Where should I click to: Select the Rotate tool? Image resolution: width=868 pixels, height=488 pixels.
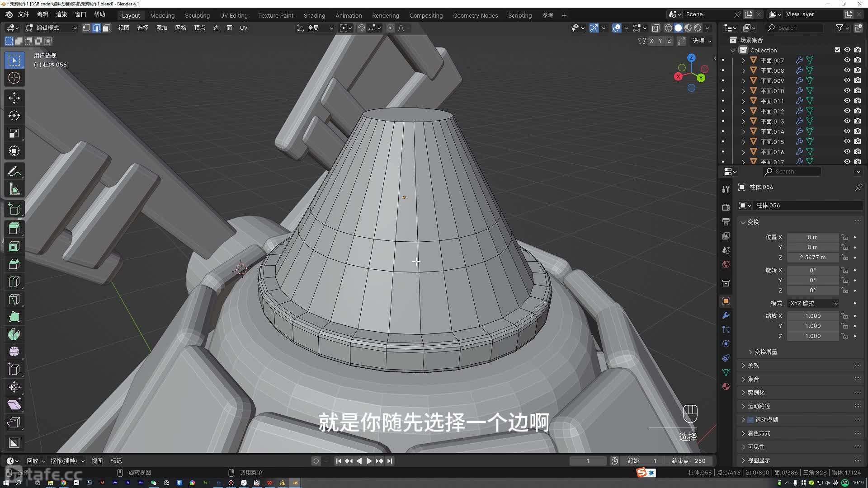[x=14, y=116]
